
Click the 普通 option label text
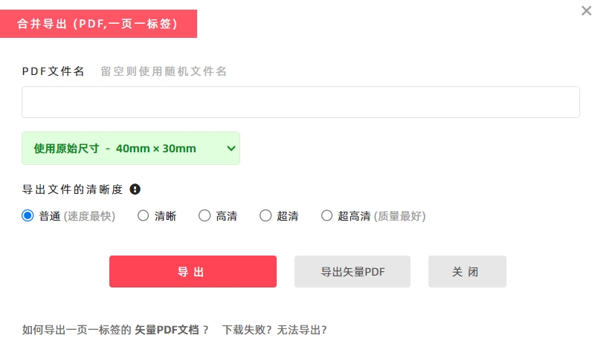(50, 216)
